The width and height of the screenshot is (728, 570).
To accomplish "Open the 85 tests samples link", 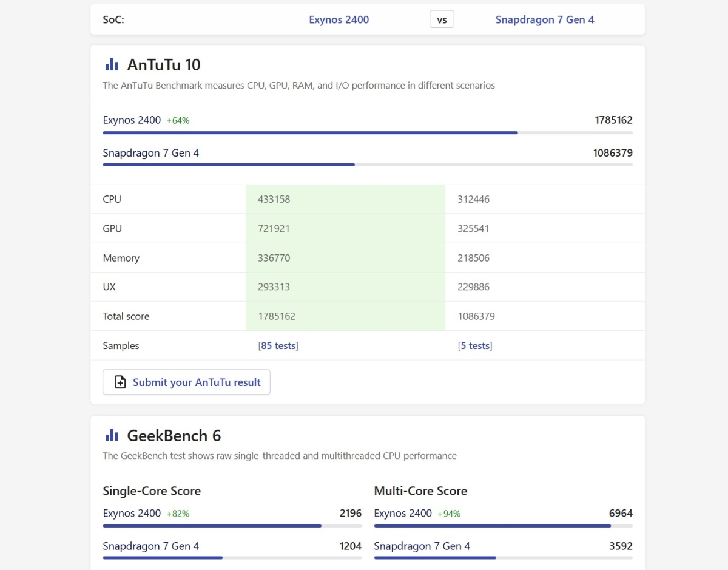I will click(278, 346).
